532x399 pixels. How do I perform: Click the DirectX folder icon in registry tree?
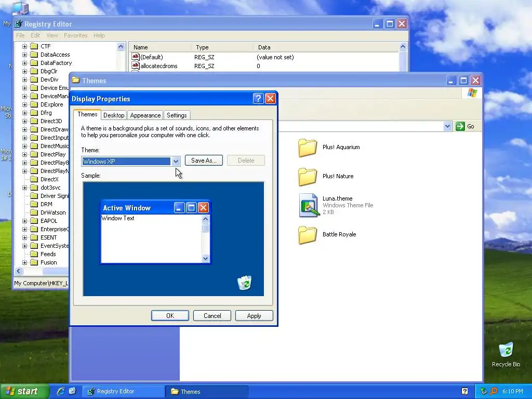(34, 179)
